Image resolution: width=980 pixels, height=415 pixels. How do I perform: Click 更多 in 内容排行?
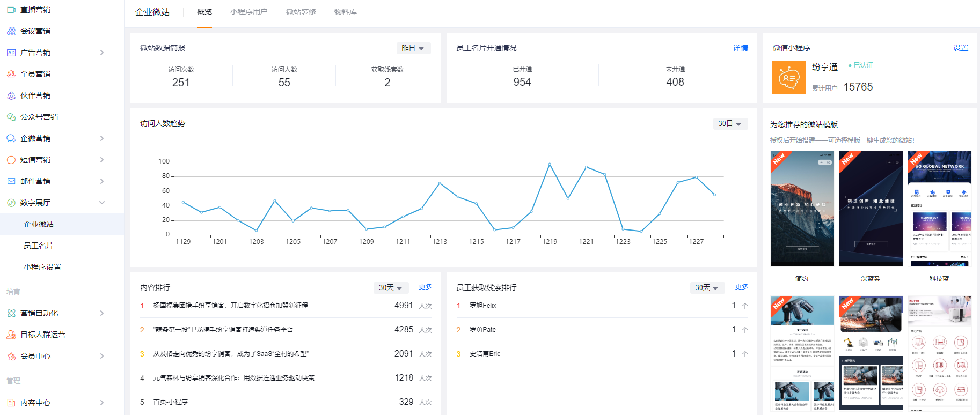pyautogui.click(x=425, y=287)
